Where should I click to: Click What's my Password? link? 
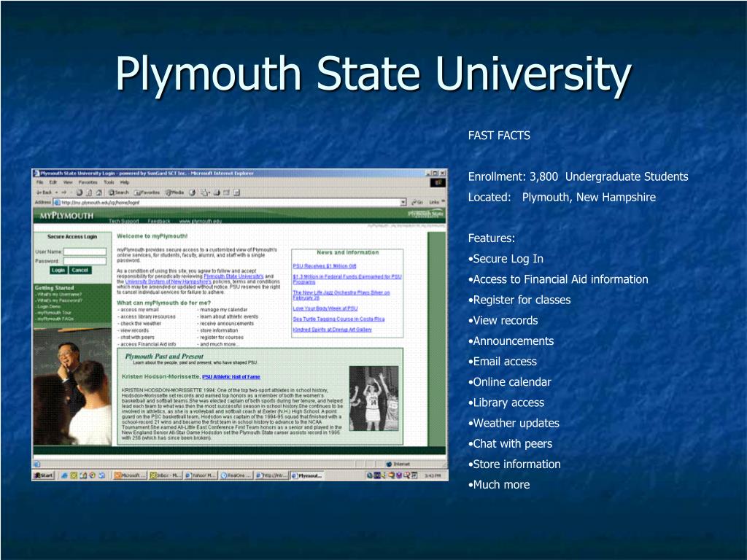(x=60, y=300)
